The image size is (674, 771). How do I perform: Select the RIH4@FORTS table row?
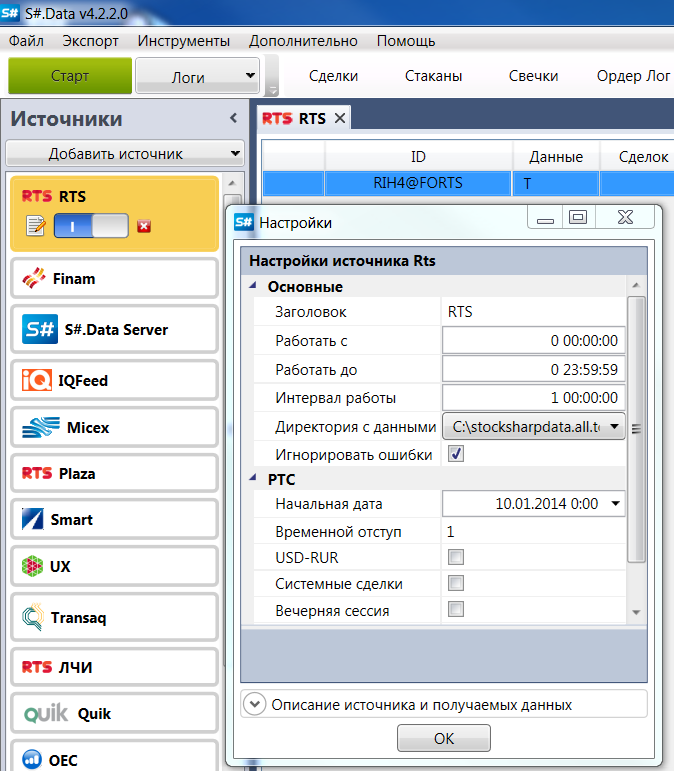tap(468, 183)
